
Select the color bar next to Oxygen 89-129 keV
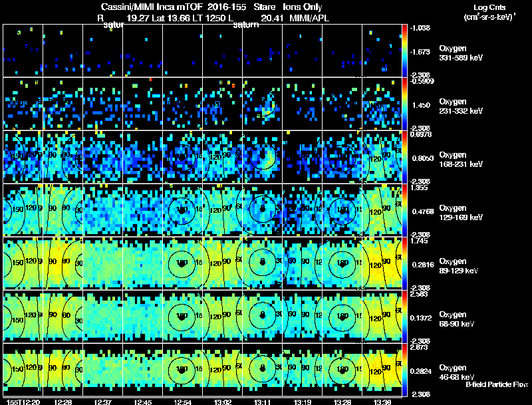pyautogui.click(x=404, y=263)
